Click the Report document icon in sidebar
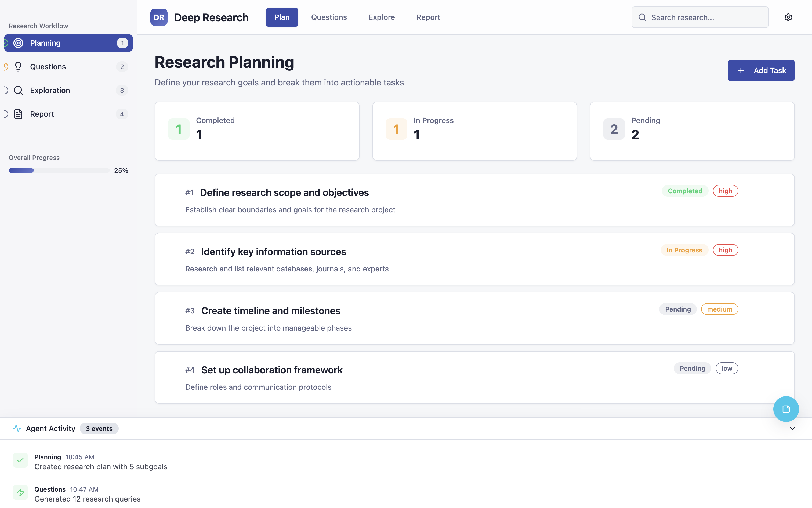 click(x=19, y=114)
